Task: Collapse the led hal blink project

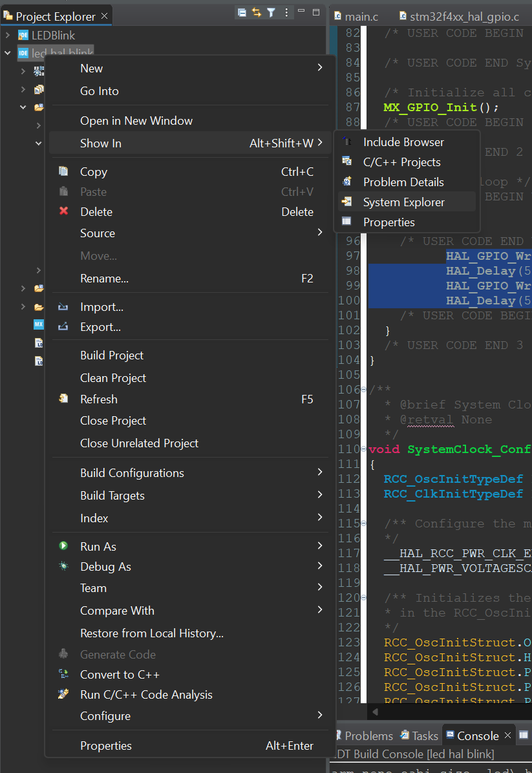Action: tap(7, 52)
